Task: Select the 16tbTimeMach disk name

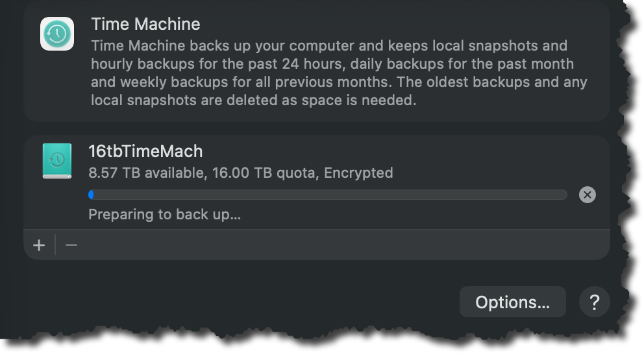Action: coord(145,151)
